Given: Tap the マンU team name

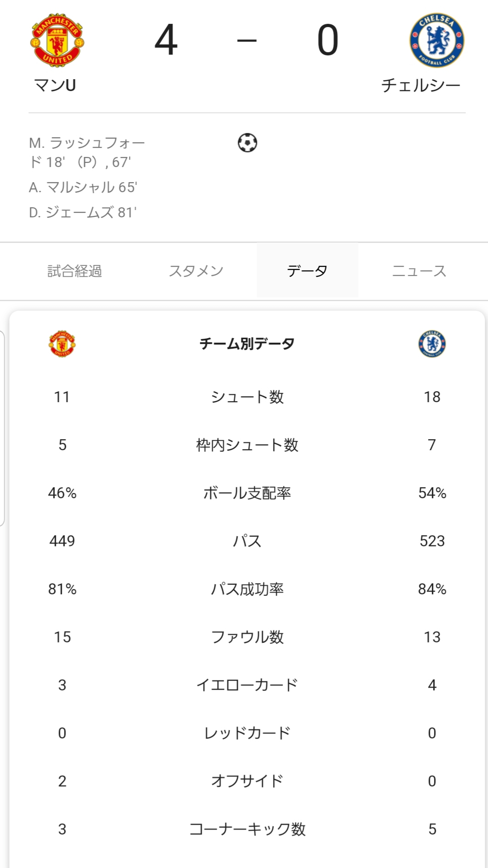Looking at the screenshot, I should click(x=55, y=85).
